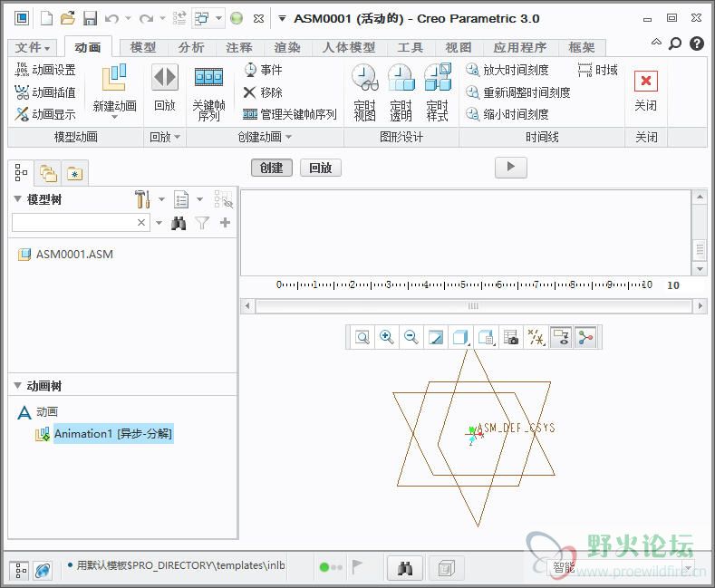This screenshot has height=588, width=715.
Task: Click the timeline vertical scrollbar thumb
Action: tap(700, 249)
